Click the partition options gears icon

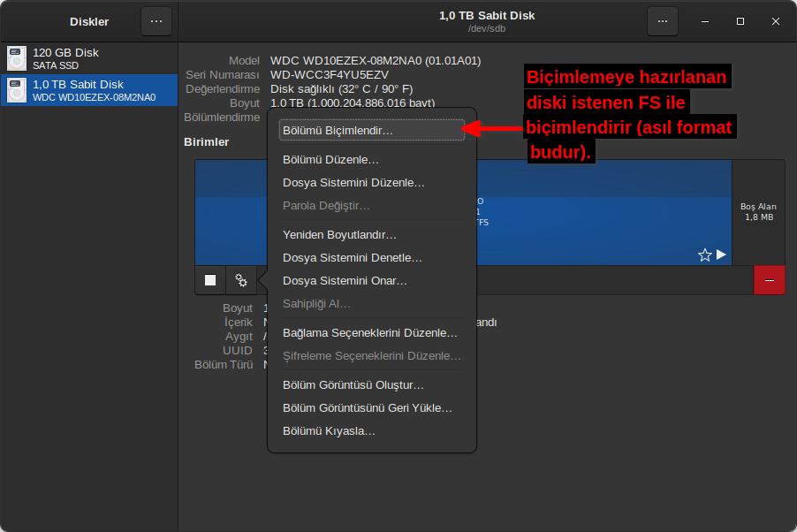pos(241,280)
